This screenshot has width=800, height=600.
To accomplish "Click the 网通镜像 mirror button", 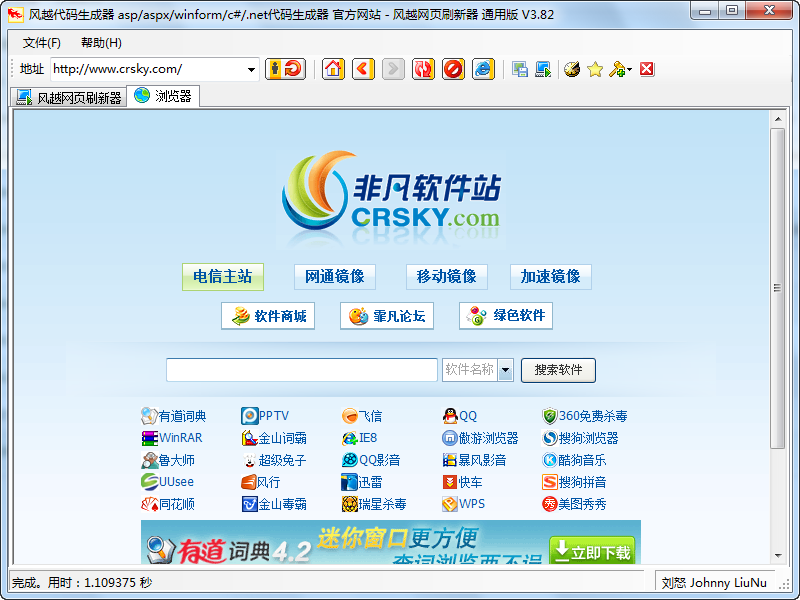I will tap(335, 277).
